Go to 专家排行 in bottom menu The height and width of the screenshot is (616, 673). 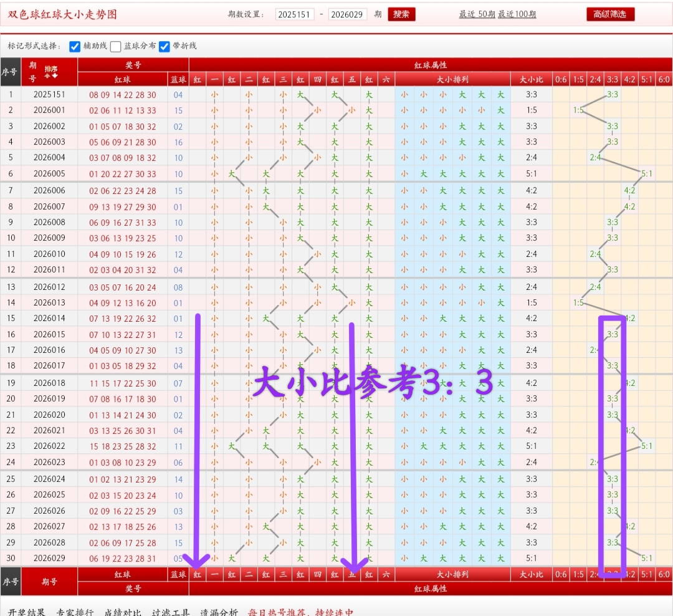pos(75,612)
